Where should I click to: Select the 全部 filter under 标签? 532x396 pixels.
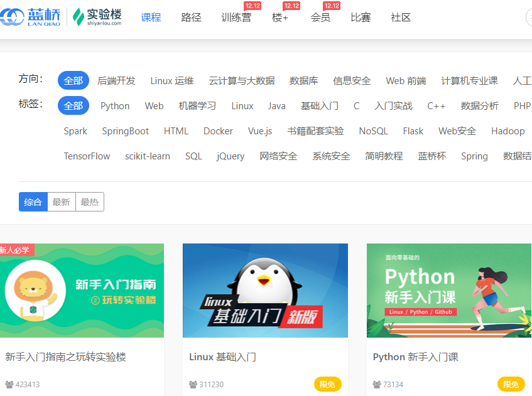(73, 105)
